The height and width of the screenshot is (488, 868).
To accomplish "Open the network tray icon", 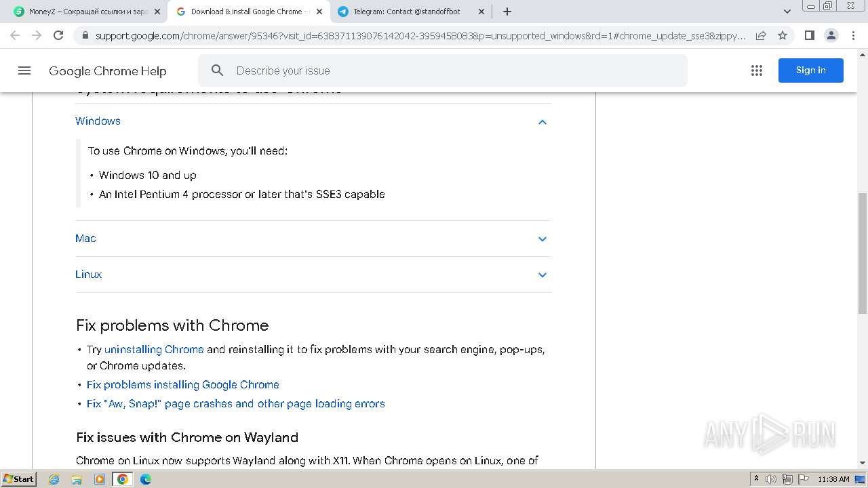I will pos(787,479).
